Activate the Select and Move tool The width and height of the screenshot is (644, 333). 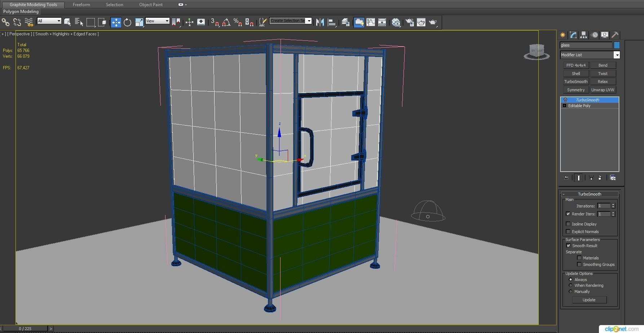point(116,22)
